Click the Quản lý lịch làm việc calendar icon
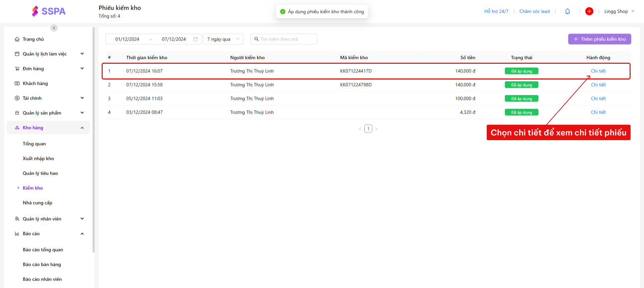This screenshot has height=288, width=644. click(x=17, y=54)
